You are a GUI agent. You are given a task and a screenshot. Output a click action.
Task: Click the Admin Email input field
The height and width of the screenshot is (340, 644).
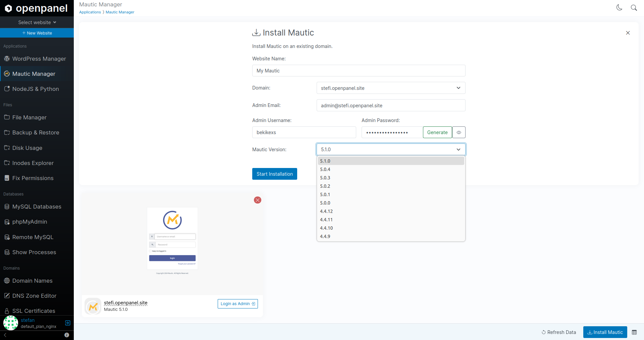coord(391,105)
